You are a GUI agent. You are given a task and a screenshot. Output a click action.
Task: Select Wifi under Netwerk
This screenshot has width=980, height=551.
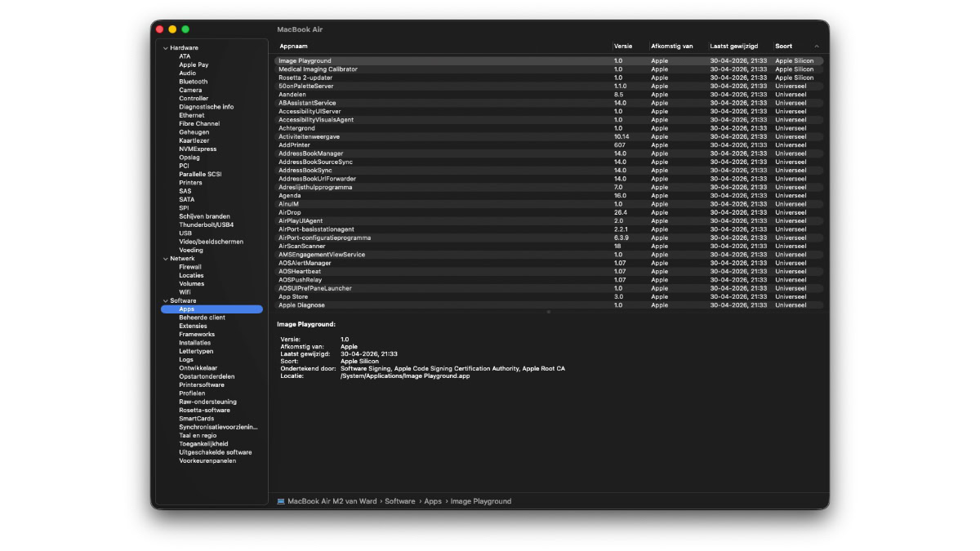tap(185, 292)
